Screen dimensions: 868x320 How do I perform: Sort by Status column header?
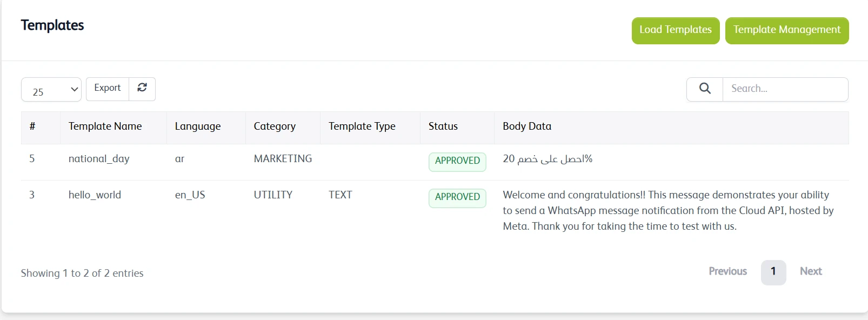click(443, 126)
